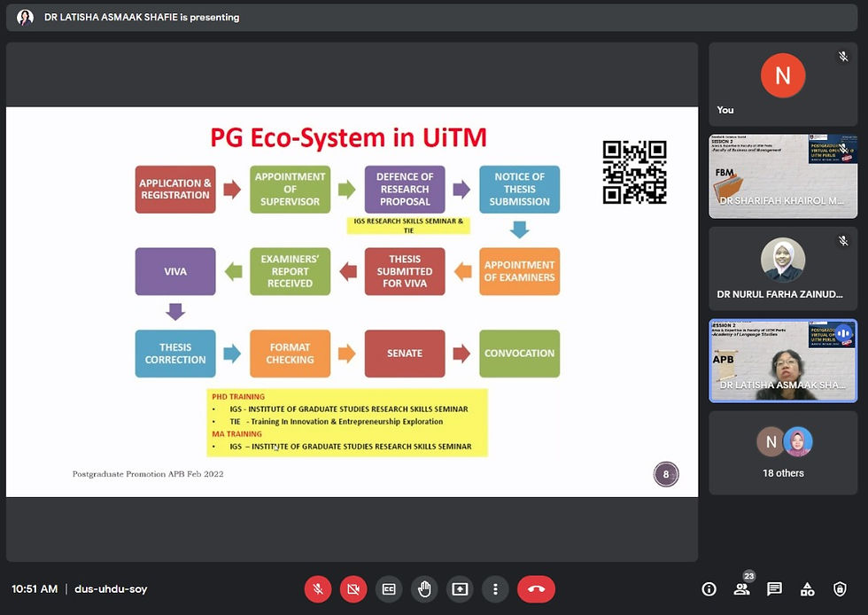Image resolution: width=868 pixels, height=615 pixels.
Task: Toggle closed captions button
Action: coord(389,589)
